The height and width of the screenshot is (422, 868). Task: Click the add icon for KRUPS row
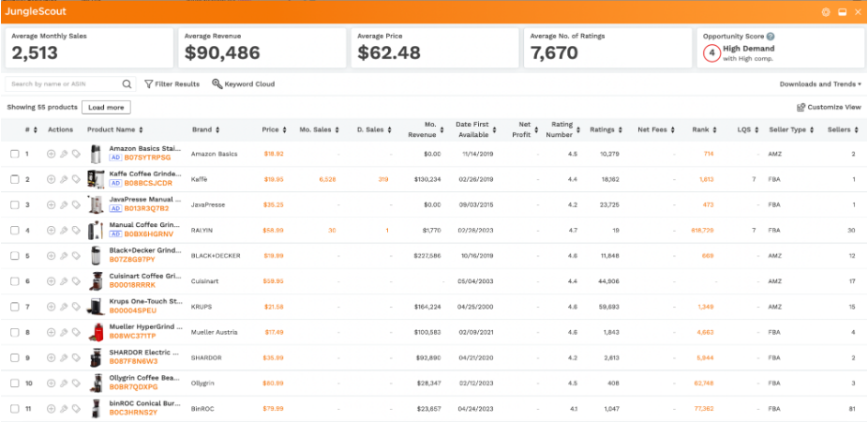click(51, 307)
